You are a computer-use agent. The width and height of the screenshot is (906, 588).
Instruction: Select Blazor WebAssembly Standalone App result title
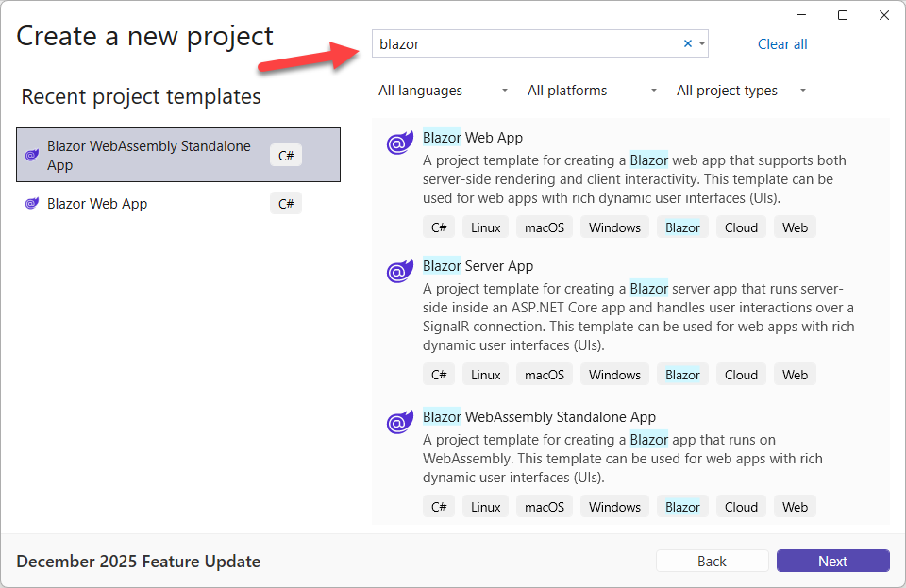point(539,416)
